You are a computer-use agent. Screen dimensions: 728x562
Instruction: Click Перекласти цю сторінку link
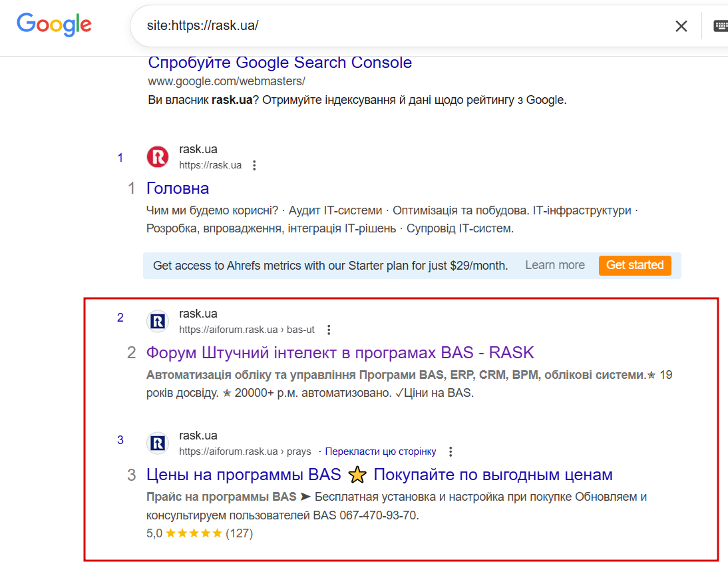tap(381, 451)
